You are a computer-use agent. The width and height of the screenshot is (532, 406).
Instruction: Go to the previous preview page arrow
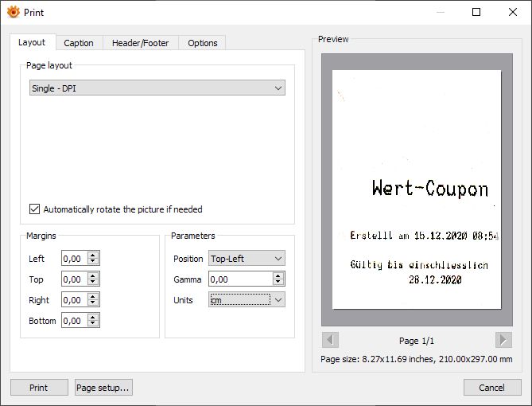click(x=330, y=340)
